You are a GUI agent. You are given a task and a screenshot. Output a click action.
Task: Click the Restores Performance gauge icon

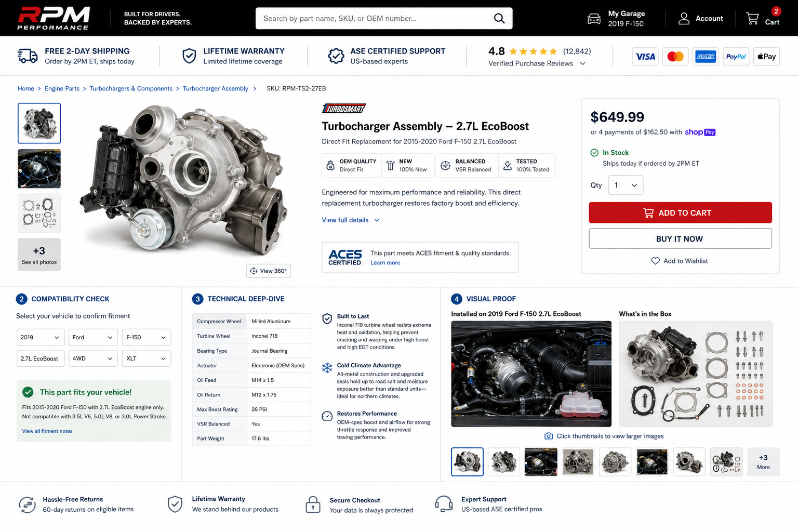point(327,416)
